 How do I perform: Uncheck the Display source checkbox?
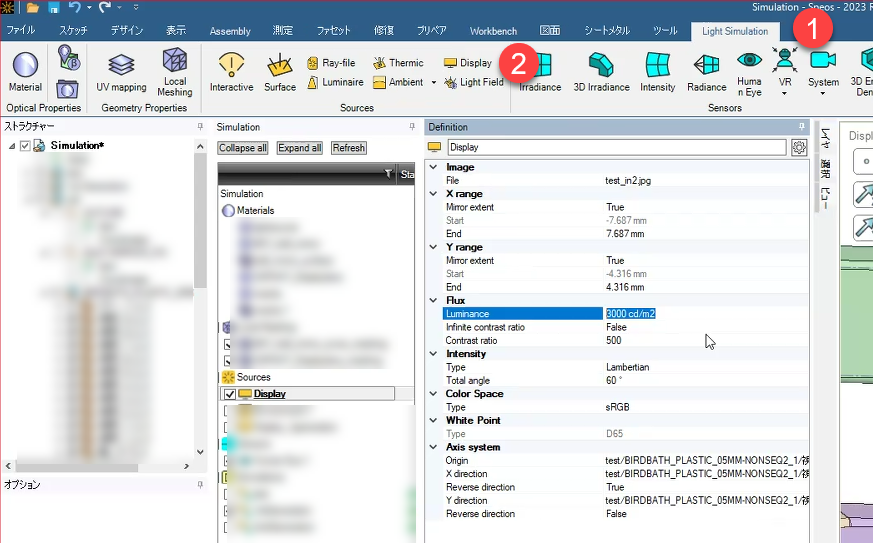point(230,394)
